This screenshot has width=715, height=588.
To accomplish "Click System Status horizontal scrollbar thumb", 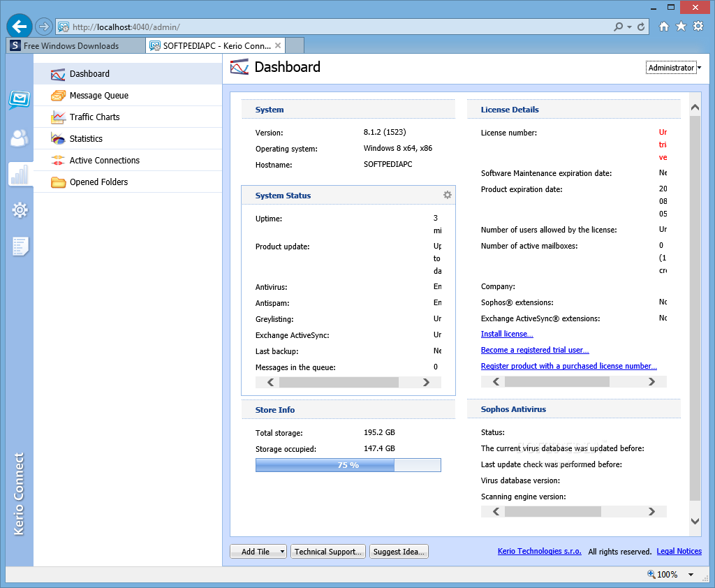I will coord(339,382).
